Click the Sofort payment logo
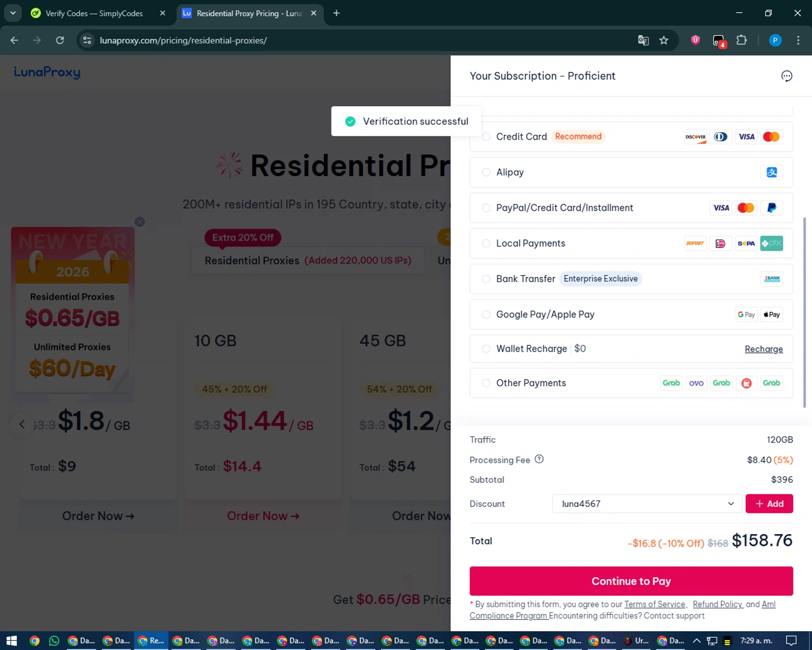The image size is (812, 650). [x=695, y=243]
